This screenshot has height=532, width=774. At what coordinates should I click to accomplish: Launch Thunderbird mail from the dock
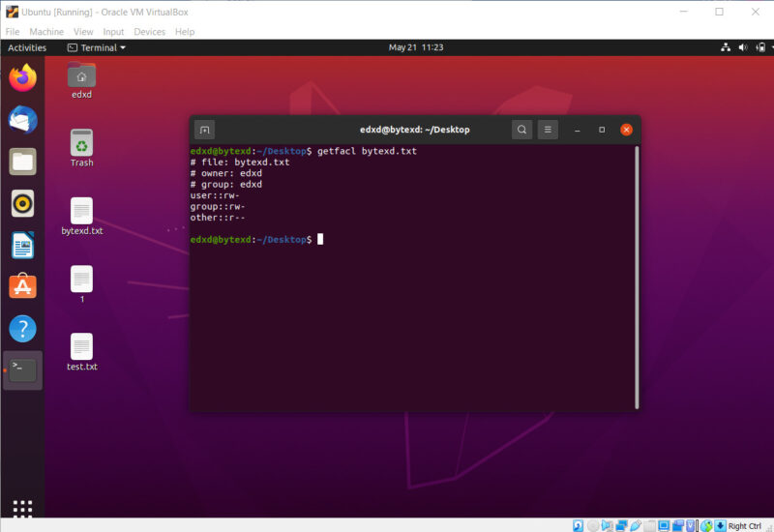[x=23, y=119]
